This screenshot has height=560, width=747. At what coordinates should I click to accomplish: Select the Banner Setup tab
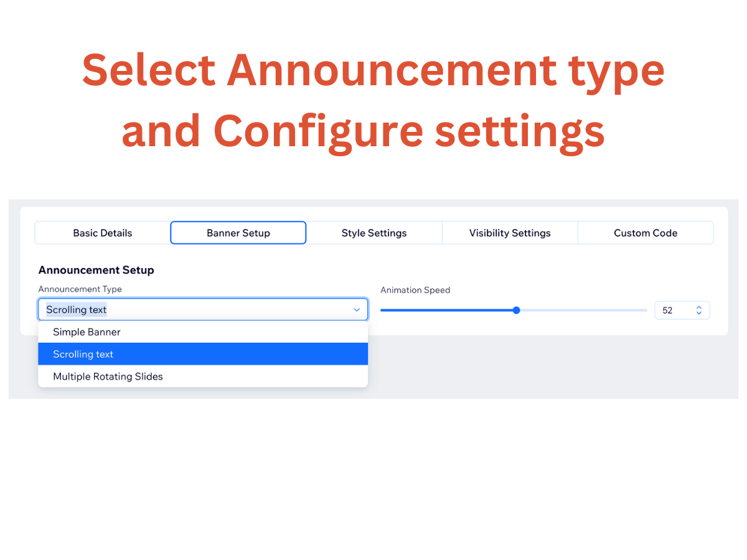click(x=238, y=233)
